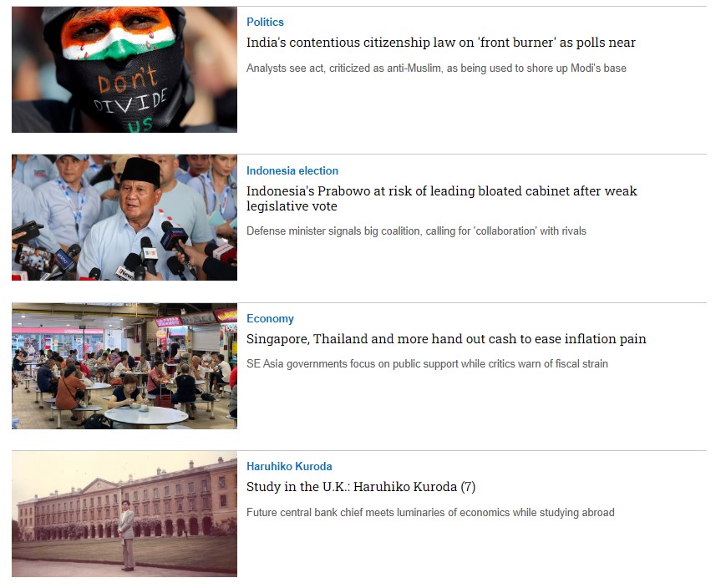Image resolution: width=721 pixels, height=588 pixels.
Task: Read the subheading about the future central bank chief
Action: 430,512
